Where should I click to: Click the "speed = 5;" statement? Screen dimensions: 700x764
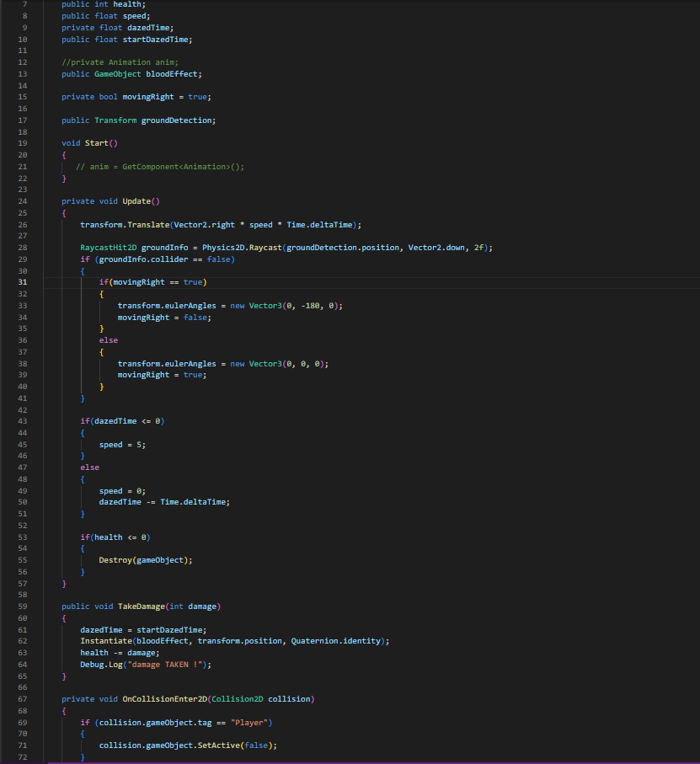[x=122, y=445]
